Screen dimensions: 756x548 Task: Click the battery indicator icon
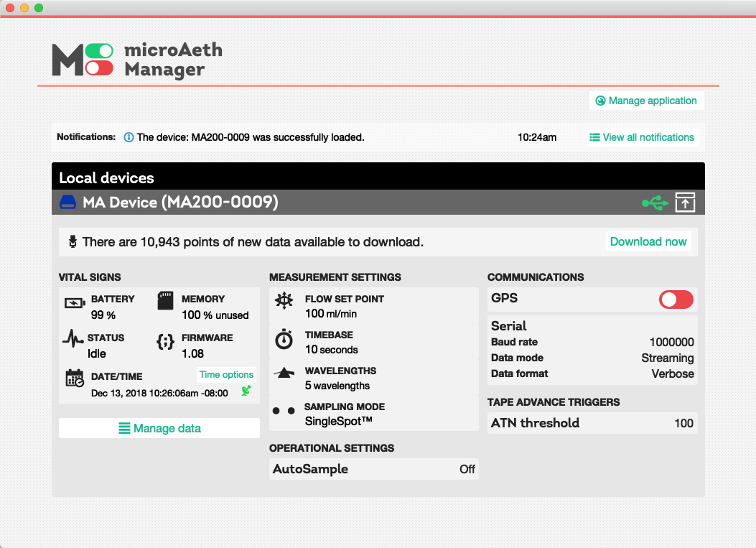[x=75, y=303]
